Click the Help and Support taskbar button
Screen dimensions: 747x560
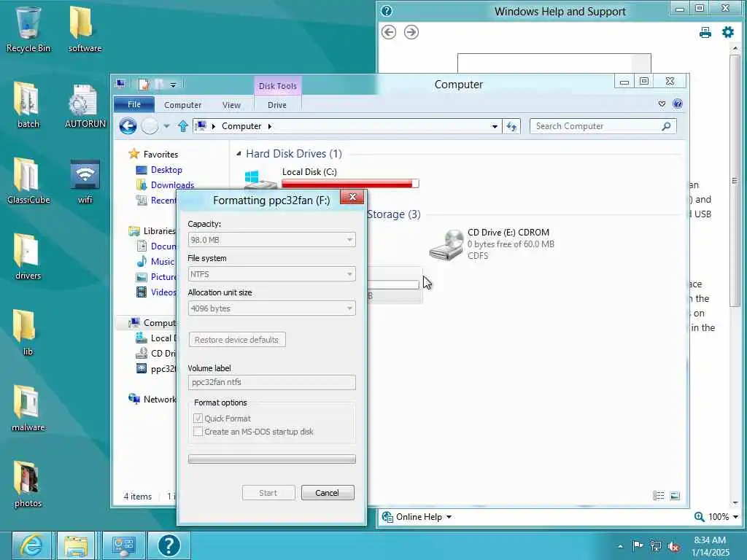(x=169, y=545)
